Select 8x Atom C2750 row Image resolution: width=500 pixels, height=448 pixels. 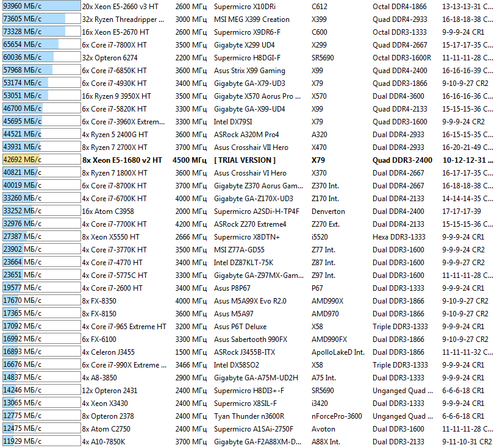[x=106, y=429]
